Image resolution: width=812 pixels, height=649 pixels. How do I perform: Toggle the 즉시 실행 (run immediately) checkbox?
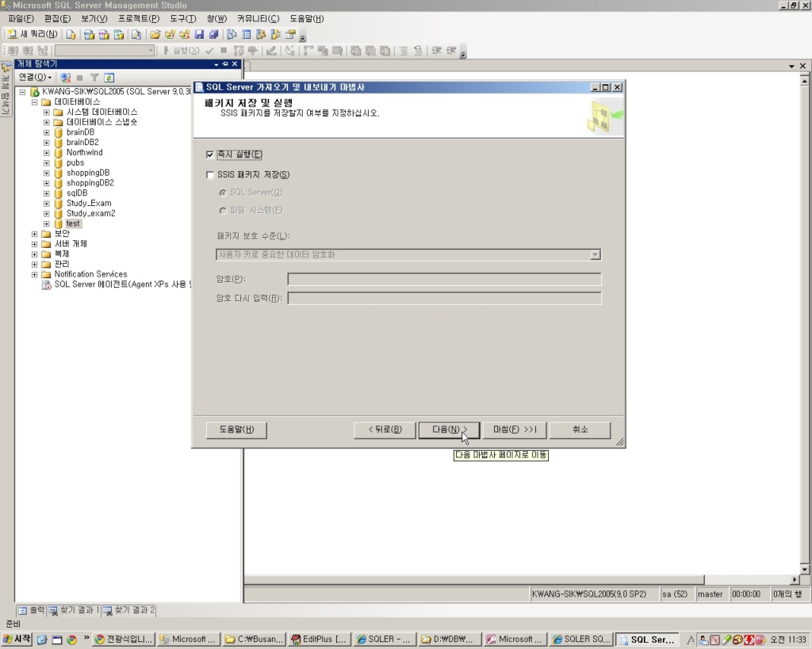209,155
